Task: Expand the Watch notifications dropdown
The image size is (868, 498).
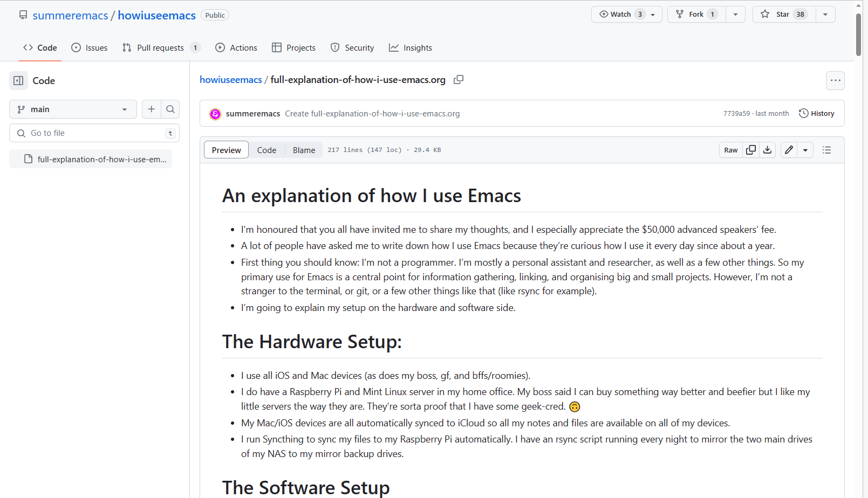Action: (627, 15)
